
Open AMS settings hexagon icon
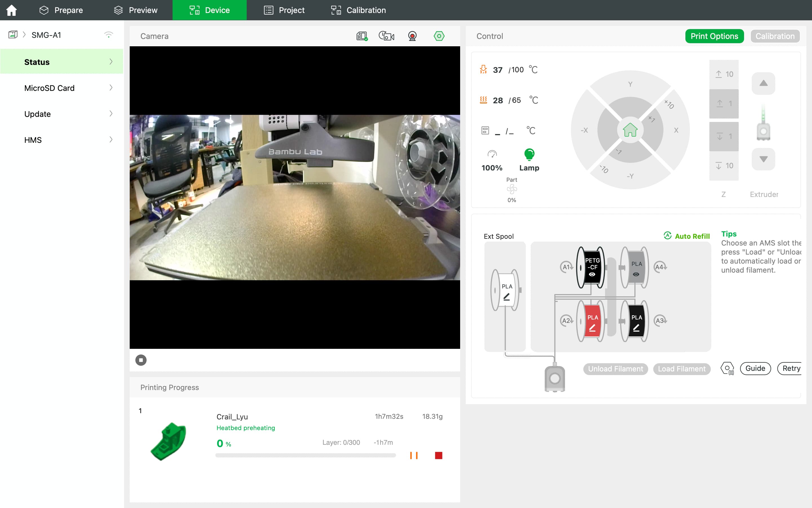click(727, 368)
